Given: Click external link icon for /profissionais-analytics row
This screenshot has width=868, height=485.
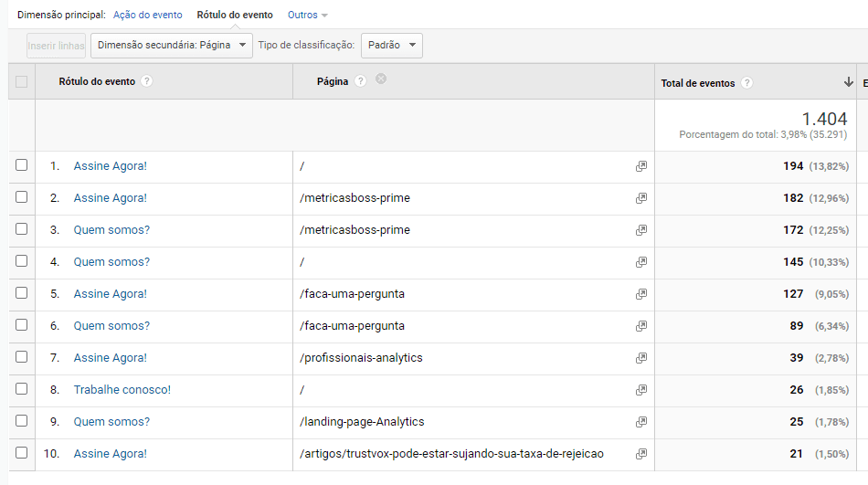Looking at the screenshot, I should tap(641, 358).
